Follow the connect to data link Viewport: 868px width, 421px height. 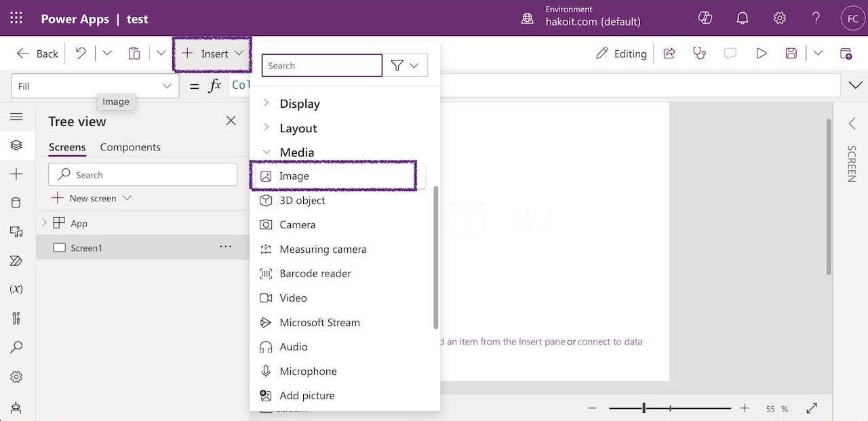(610, 342)
